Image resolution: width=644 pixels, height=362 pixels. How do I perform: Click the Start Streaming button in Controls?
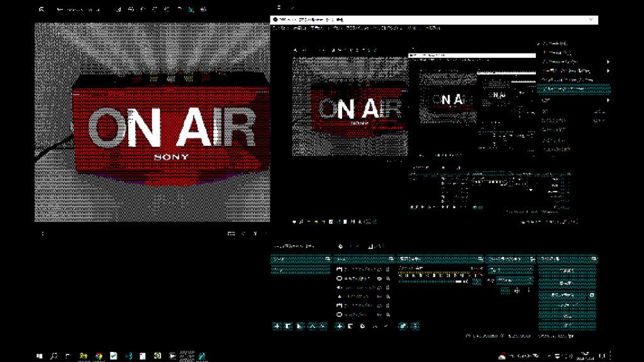(x=567, y=271)
